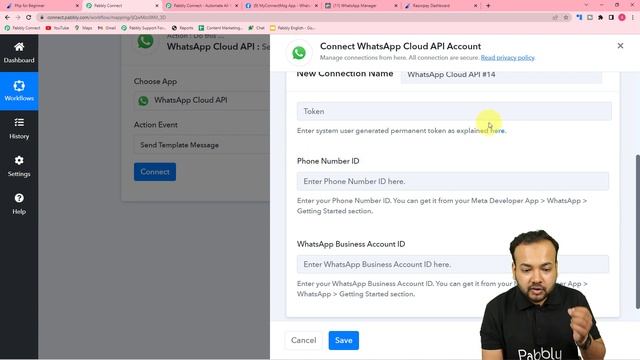This screenshot has height=360, width=640.
Task: Click the WhatsApp icon in the action step header
Action: coord(145,41)
